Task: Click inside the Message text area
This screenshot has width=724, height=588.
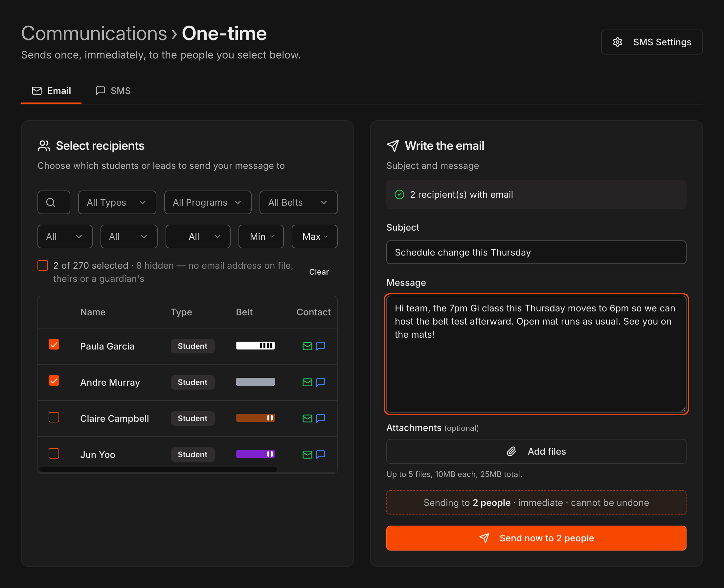Action: 536,354
